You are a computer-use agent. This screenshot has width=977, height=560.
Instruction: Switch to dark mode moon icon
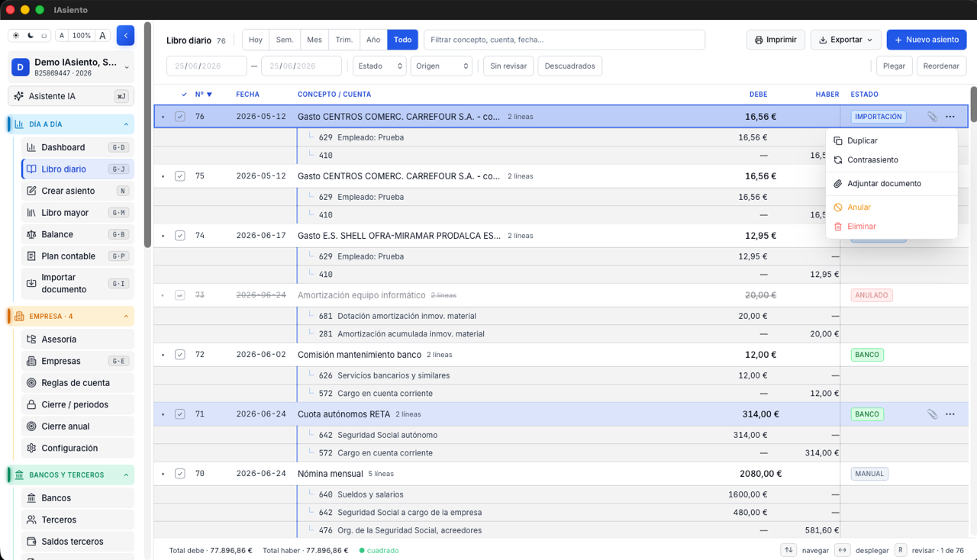[x=31, y=36]
